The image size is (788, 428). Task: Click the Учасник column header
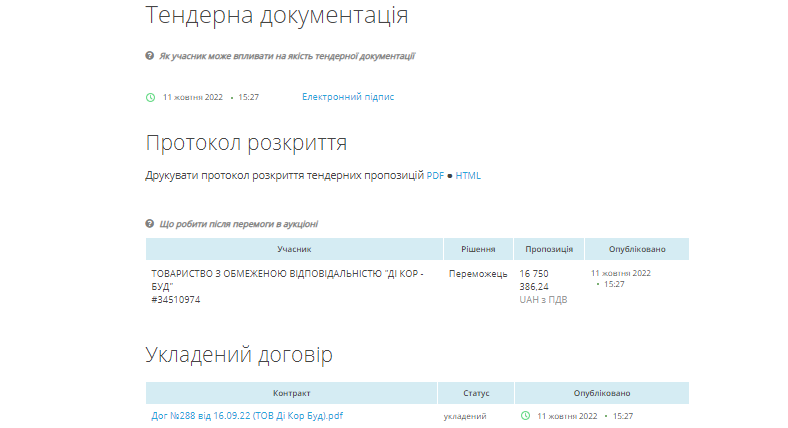pyautogui.click(x=295, y=249)
